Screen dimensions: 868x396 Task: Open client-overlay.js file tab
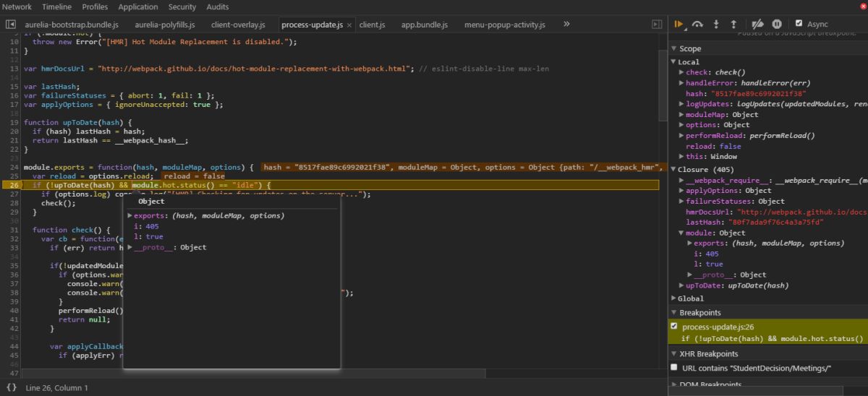point(239,25)
